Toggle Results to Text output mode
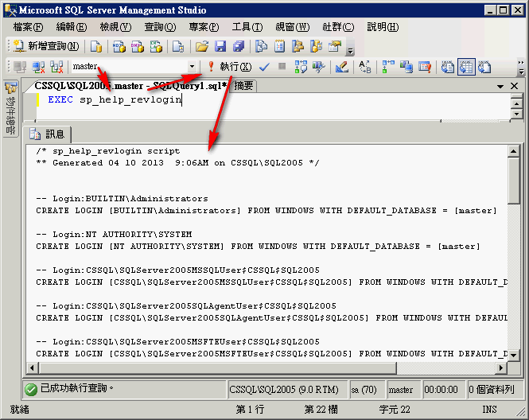 (448, 67)
